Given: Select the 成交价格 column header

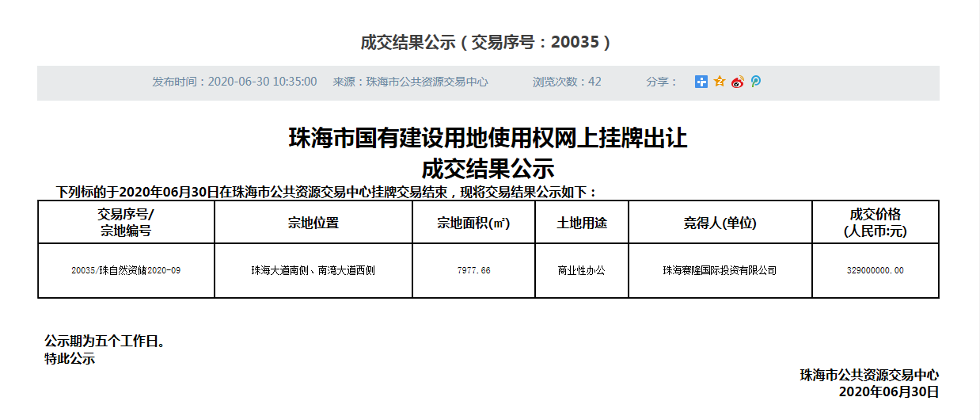Looking at the screenshot, I should coord(875,223).
